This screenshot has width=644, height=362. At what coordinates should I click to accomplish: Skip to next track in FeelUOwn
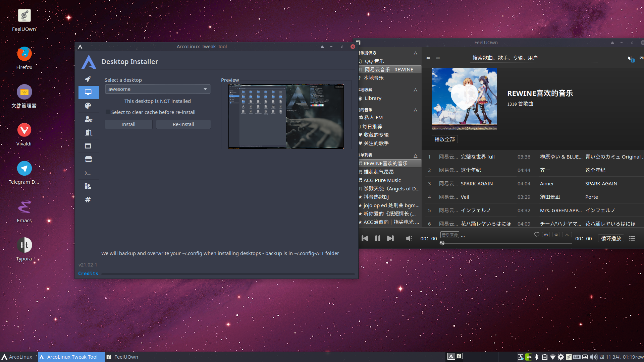tap(390, 238)
